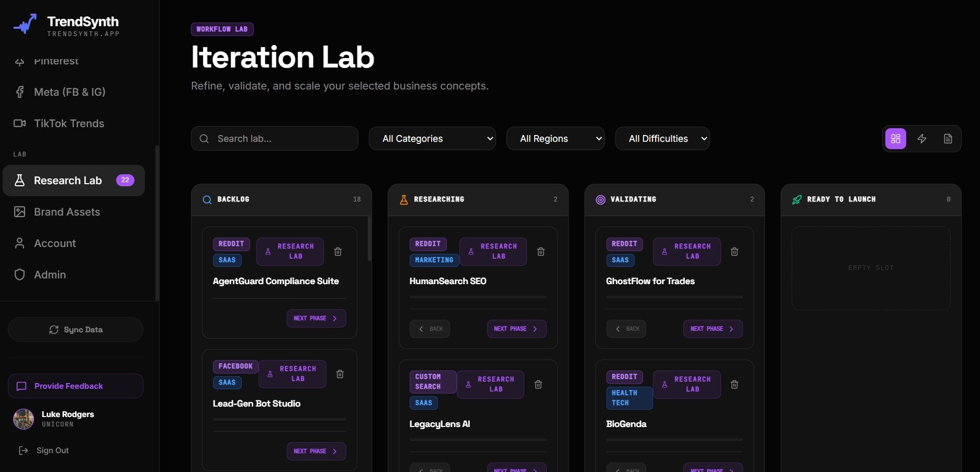Go to the Account page

pyautogui.click(x=73, y=243)
